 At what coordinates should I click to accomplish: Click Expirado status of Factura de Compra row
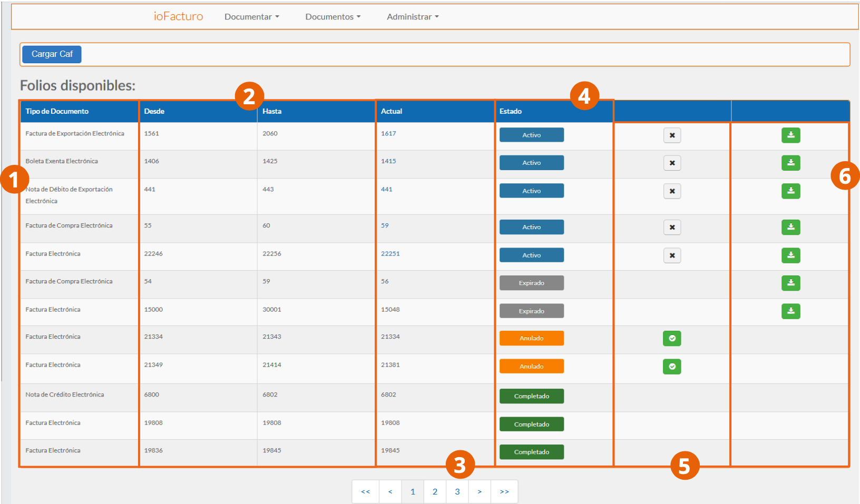(x=532, y=283)
